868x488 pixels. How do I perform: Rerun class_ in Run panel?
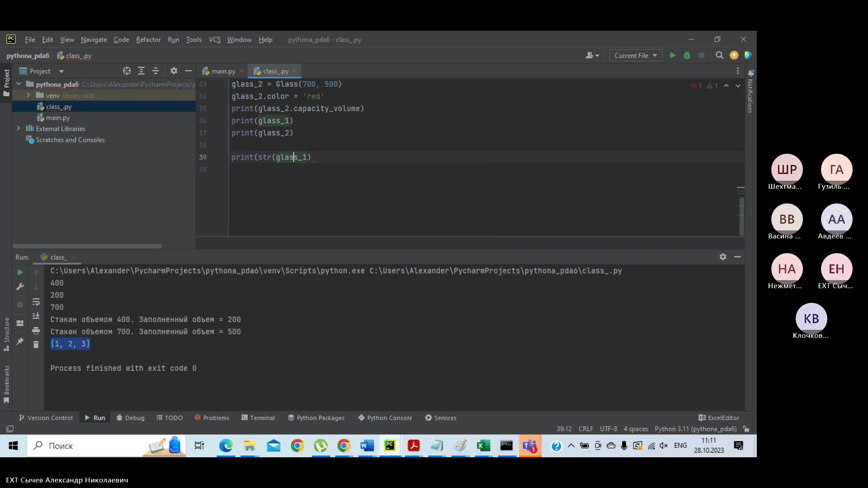20,272
